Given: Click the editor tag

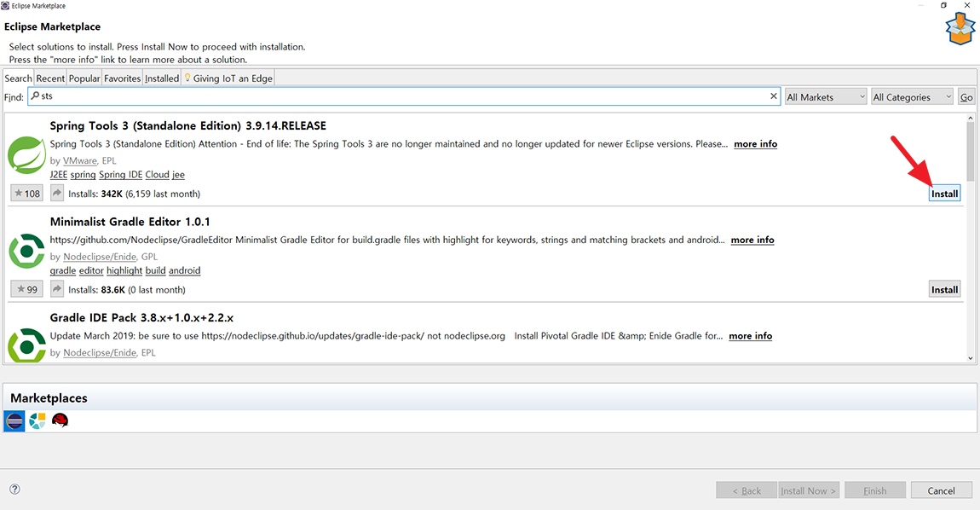Looking at the screenshot, I should coord(91,270).
